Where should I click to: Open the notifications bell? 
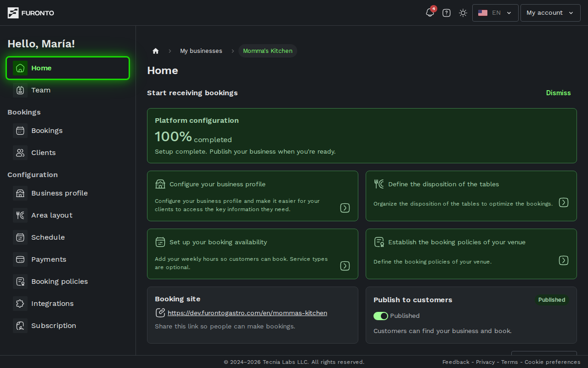tap(430, 13)
